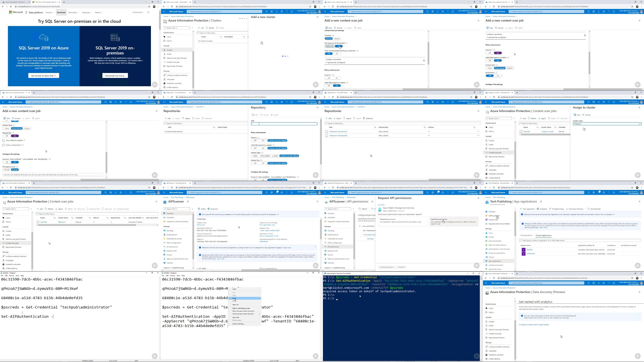Open Identity Governance in Tech Publishing sidebar
This screenshot has width=644, height=362.
tap(495, 265)
